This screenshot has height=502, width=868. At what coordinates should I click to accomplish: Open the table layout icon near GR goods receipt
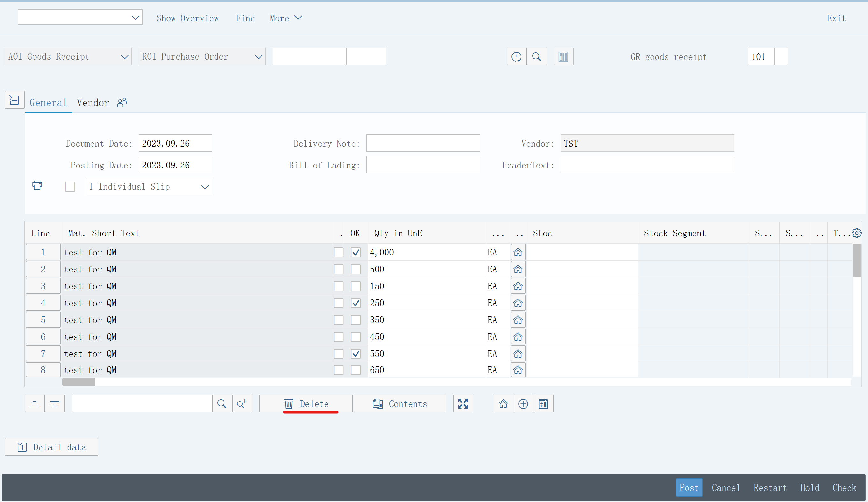[x=563, y=56]
